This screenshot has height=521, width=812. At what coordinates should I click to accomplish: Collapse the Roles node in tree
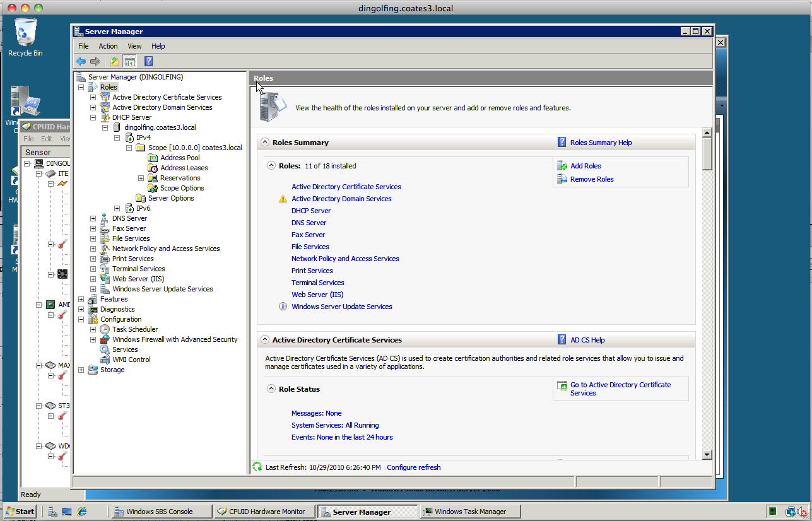[81, 87]
